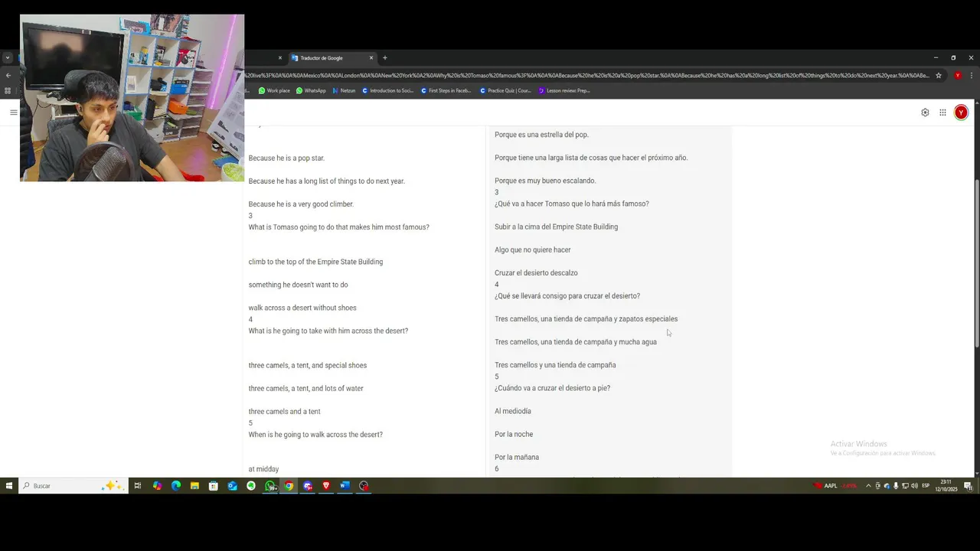The width and height of the screenshot is (980, 551).
Task: Open Chrome three-dot menu
Action: coord(972,76)
